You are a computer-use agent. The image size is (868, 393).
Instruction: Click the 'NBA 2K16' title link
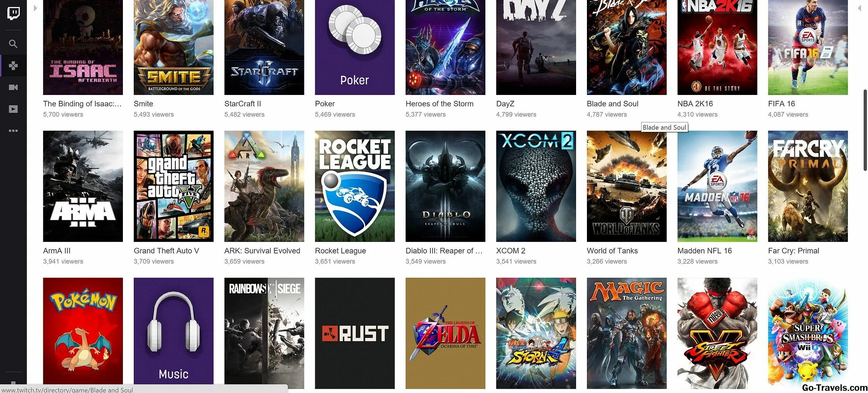click(695, 104)
